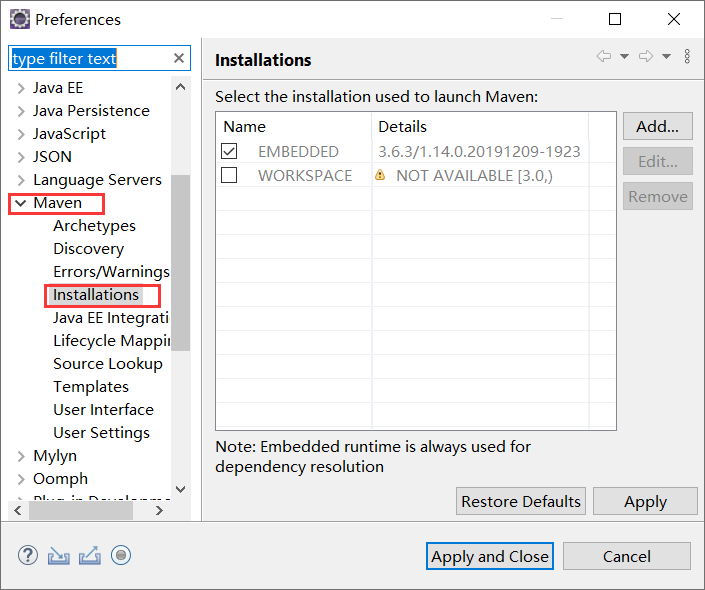Open Java EE Integration page
The image size is (705, 590).
pos(111,317)
